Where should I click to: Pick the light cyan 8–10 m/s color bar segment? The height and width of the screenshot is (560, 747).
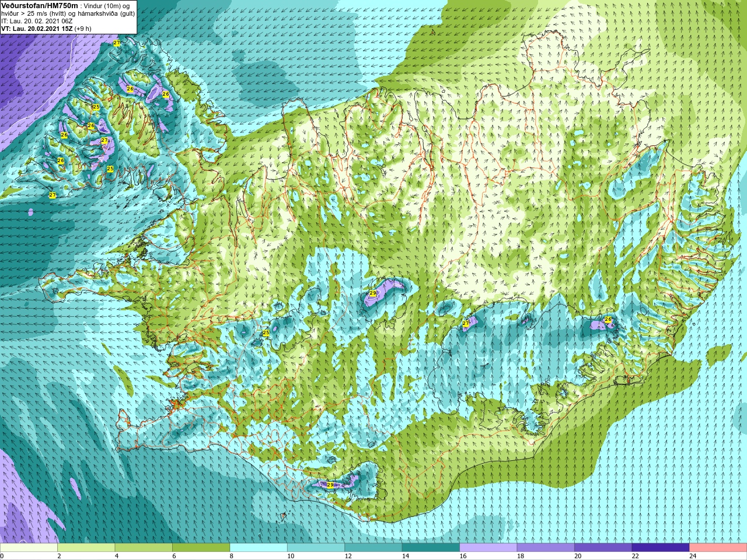[259, 548]
